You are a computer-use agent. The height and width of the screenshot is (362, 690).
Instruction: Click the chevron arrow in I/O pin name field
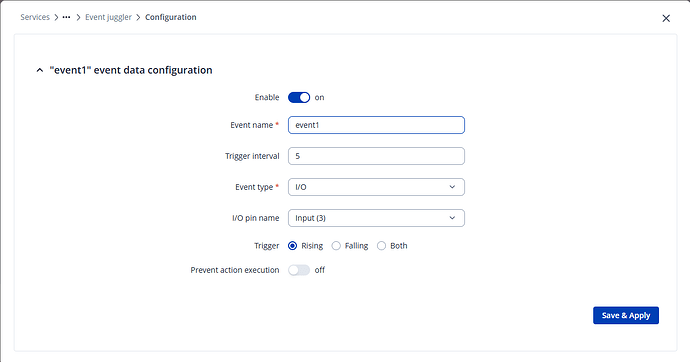coord(452,218)
